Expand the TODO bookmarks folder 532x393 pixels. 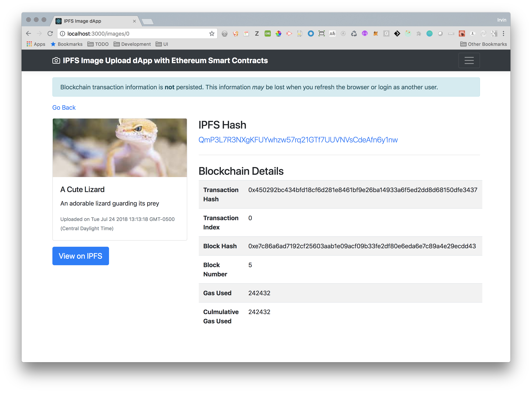pos(98,44)
